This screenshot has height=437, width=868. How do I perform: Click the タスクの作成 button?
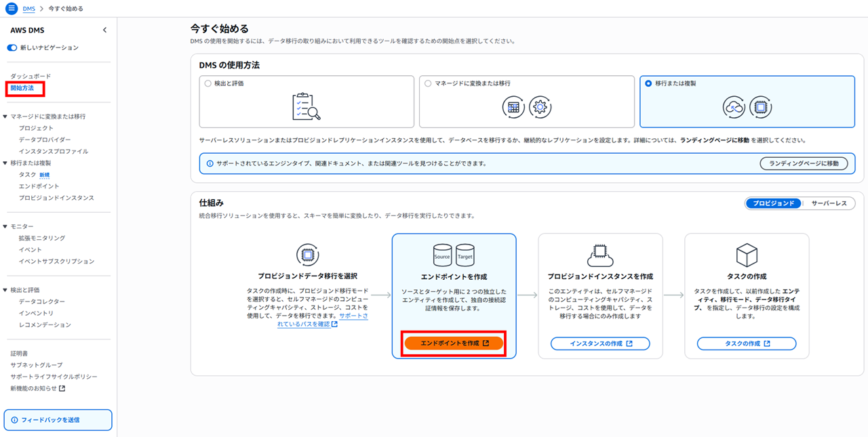747,344
